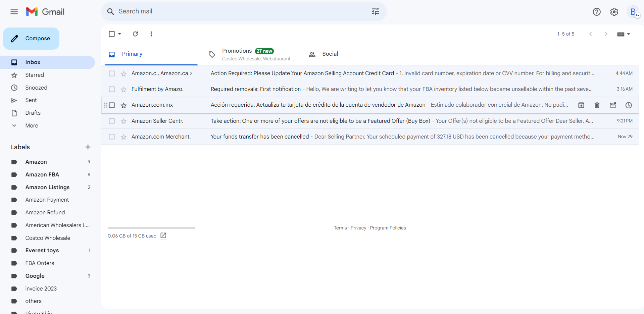Open Settings gear icon
The width and height of the screenshot is (644, 314).
point(614,12)
